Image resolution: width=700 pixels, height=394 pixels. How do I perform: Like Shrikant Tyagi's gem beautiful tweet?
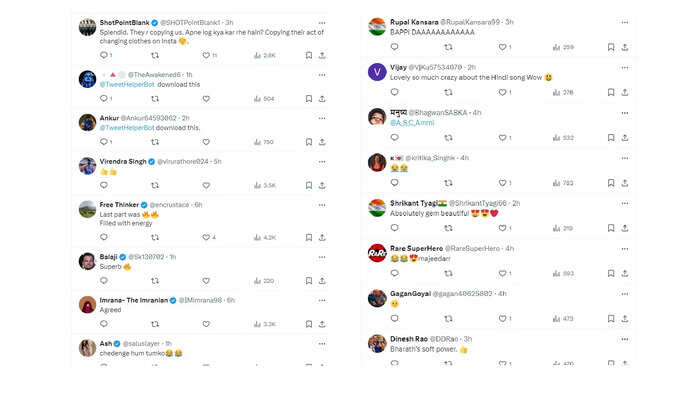coord(502,228)
